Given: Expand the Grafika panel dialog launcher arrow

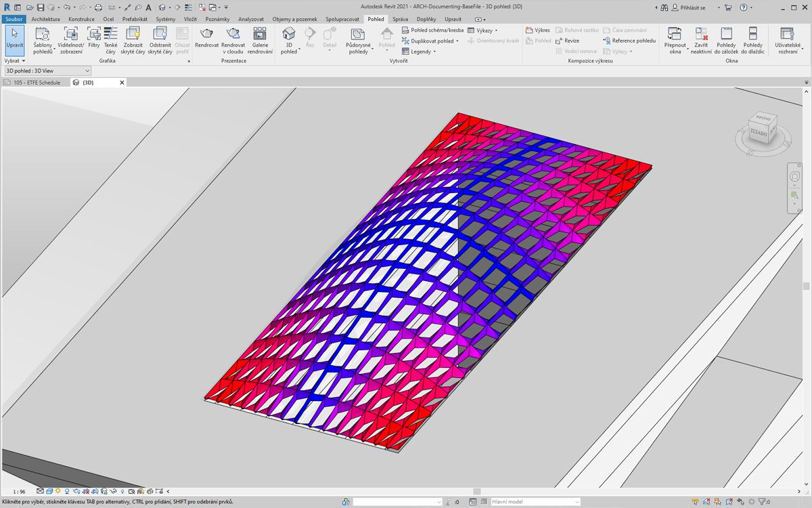Looking at the screenshot, I should point(189,62).
